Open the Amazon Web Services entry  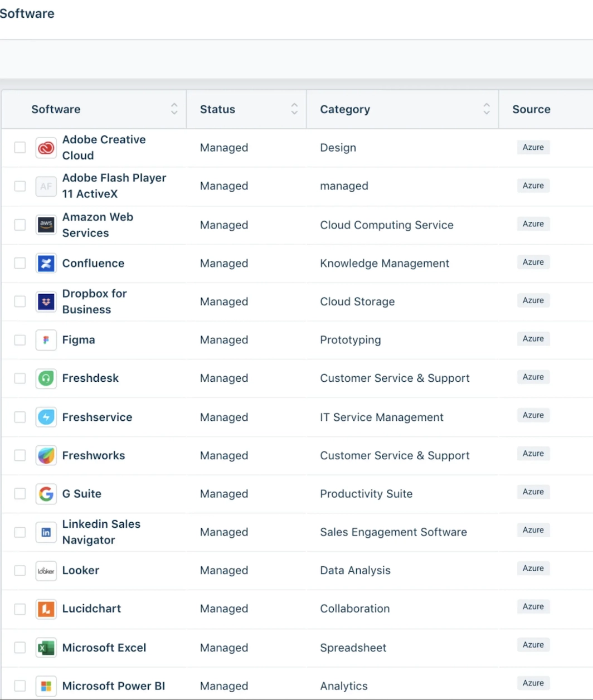98,225
